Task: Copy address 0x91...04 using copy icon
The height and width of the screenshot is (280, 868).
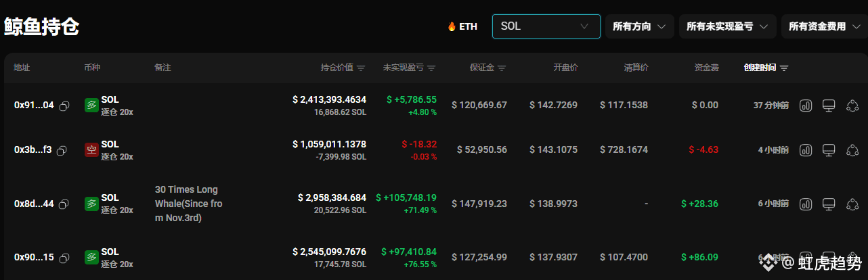Action: [64, 106]
